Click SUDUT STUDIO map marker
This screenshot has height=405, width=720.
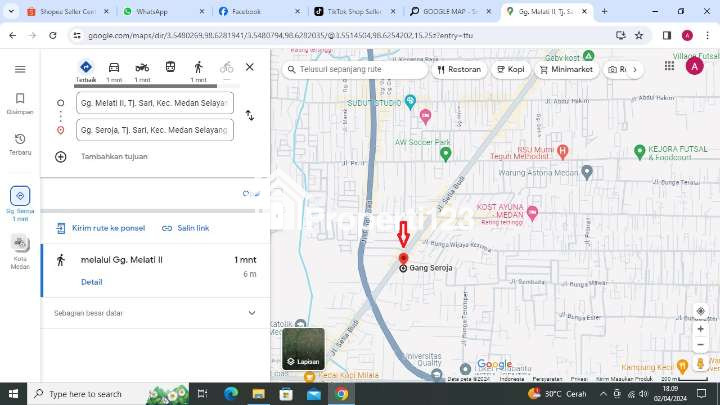pyautogui.click(x=410, y=102)
